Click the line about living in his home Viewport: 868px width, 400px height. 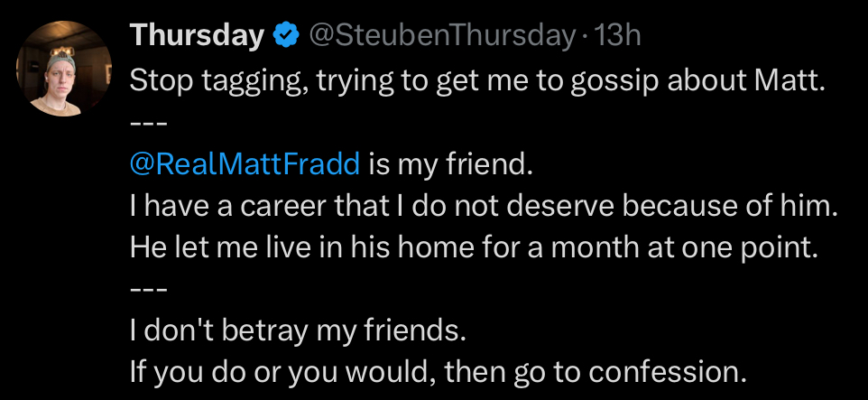pos(473,247)
